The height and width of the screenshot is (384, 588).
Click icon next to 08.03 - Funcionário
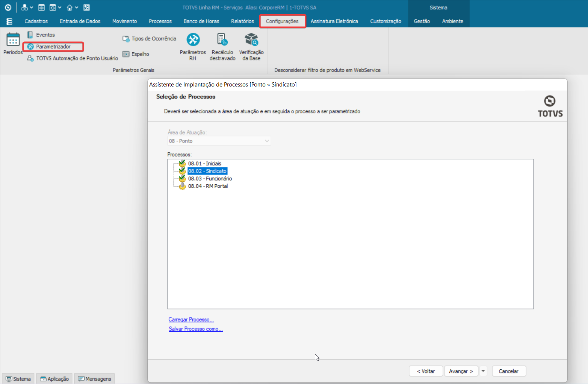182,179
